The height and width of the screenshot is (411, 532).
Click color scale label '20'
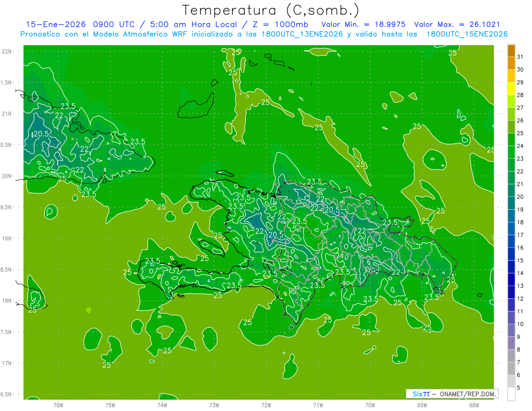pyautogui.click(x=520, y=197)
